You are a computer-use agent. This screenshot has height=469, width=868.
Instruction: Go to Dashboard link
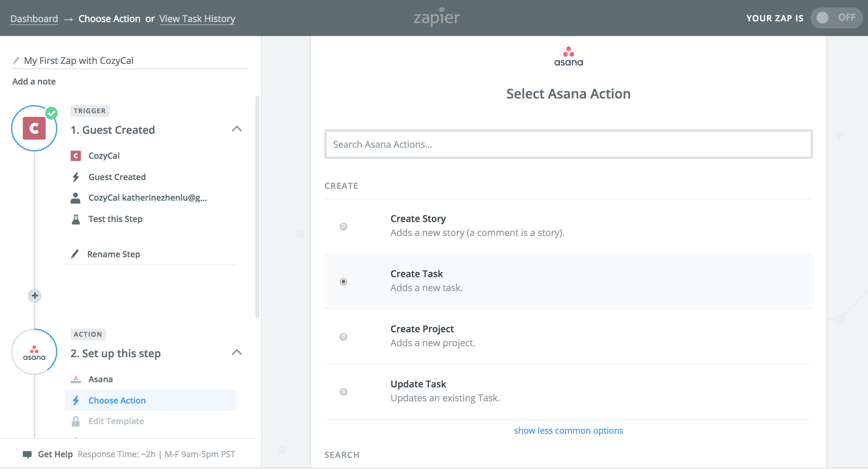pyautogui.click(x=34, y=19)
